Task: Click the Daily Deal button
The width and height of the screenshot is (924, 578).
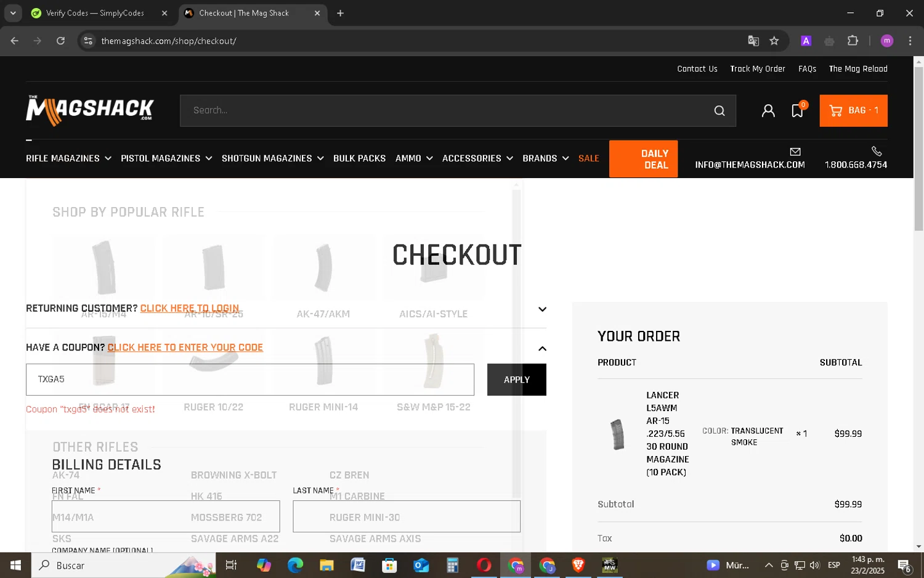Action: tap(643, 159)
